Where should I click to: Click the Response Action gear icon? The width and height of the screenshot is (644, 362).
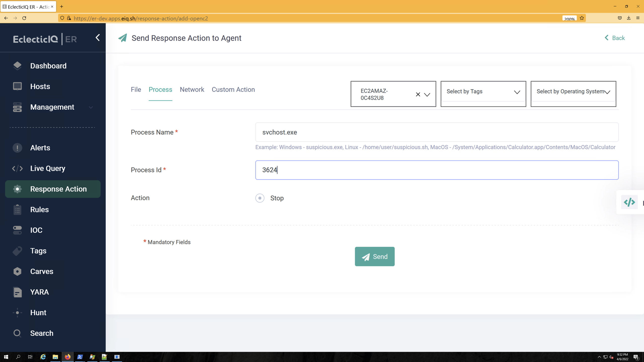point(17,189)
